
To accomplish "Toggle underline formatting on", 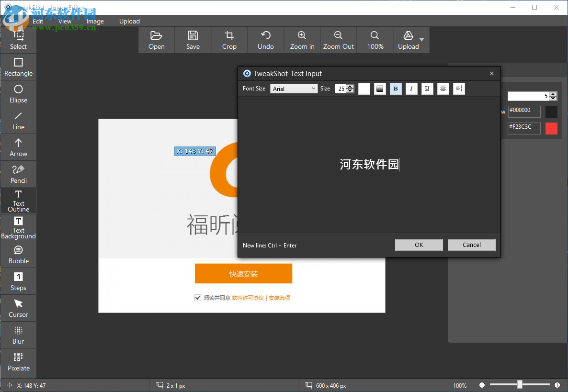I will [427, 89].
